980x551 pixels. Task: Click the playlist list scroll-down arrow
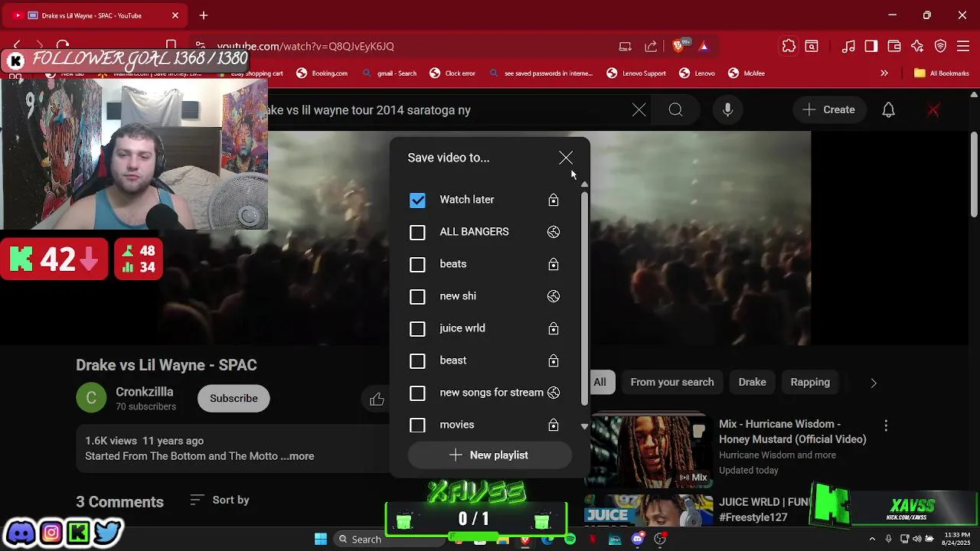tap(584, 426)
